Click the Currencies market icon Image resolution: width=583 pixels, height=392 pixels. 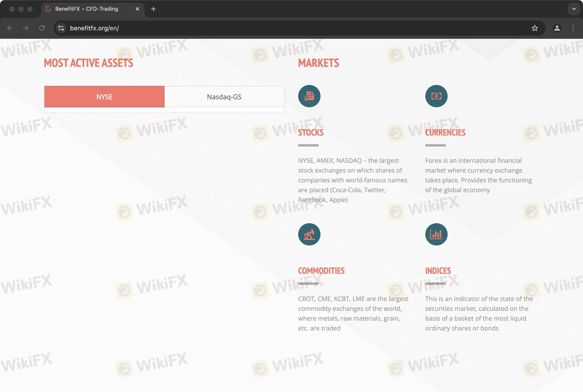[x=436, y=96]
